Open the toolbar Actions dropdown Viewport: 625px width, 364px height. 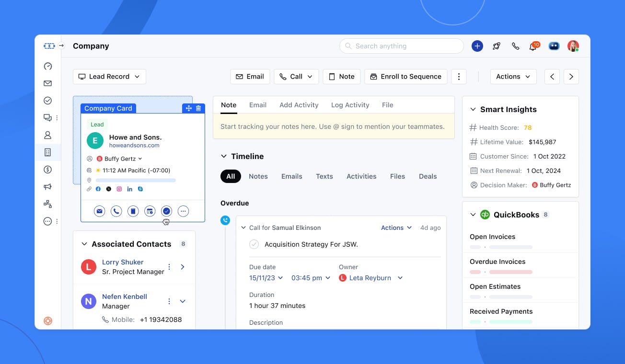513,77
